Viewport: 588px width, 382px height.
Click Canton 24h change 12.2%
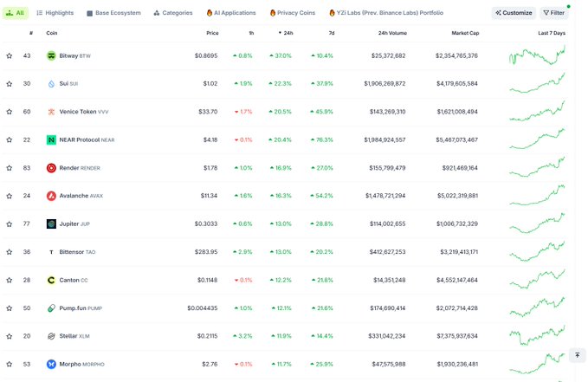[x=281, y=281]
